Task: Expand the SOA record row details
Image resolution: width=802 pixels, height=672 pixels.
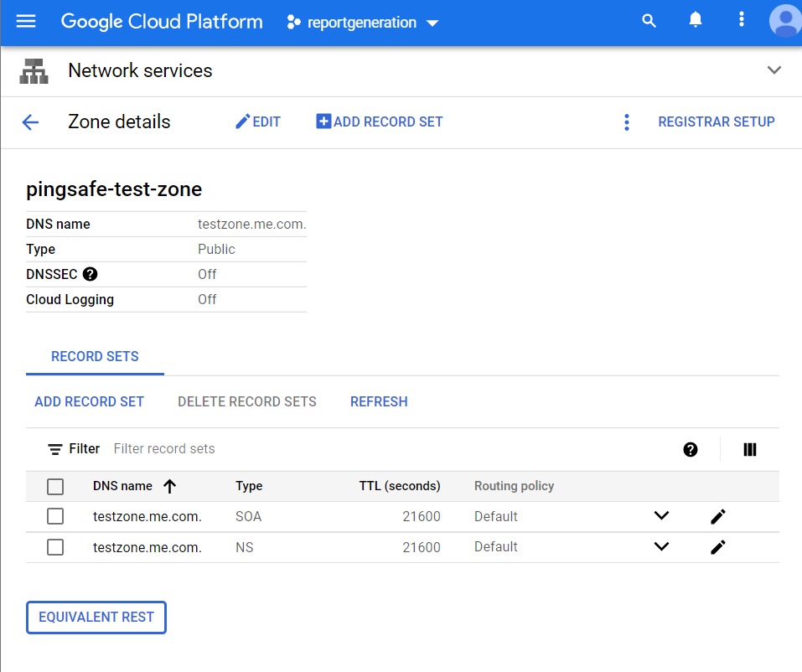Action: tap(661, 516)
